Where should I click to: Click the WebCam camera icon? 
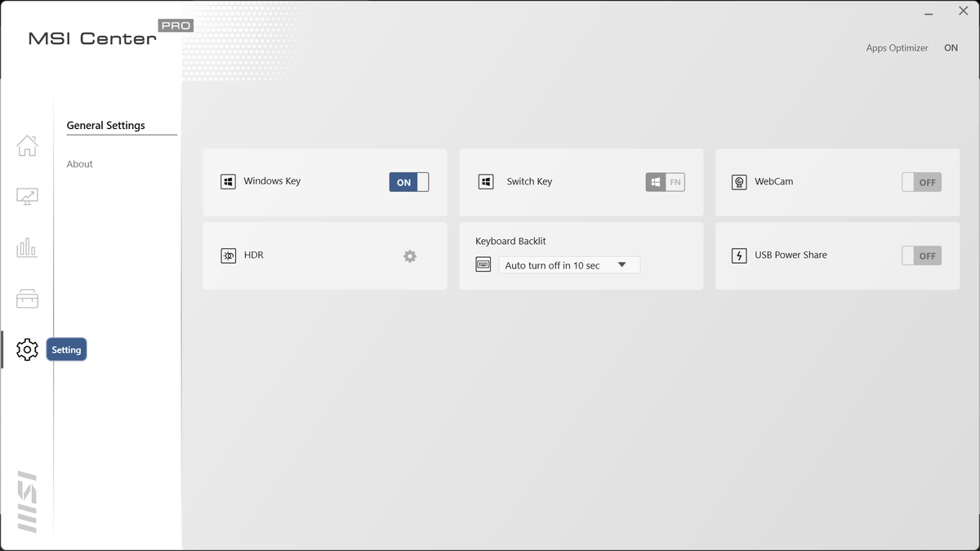click(739, 182)
